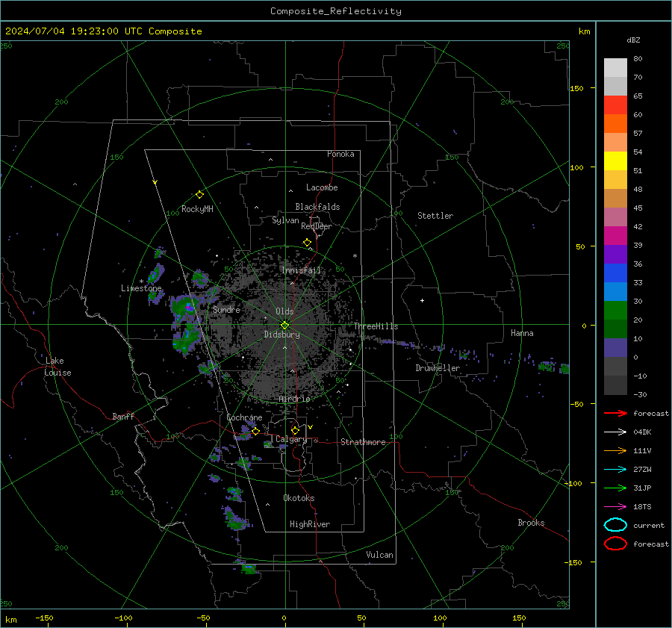
Task: Click the yellow diamond marker beside RockyMH
Action: [x=199, y=195]
